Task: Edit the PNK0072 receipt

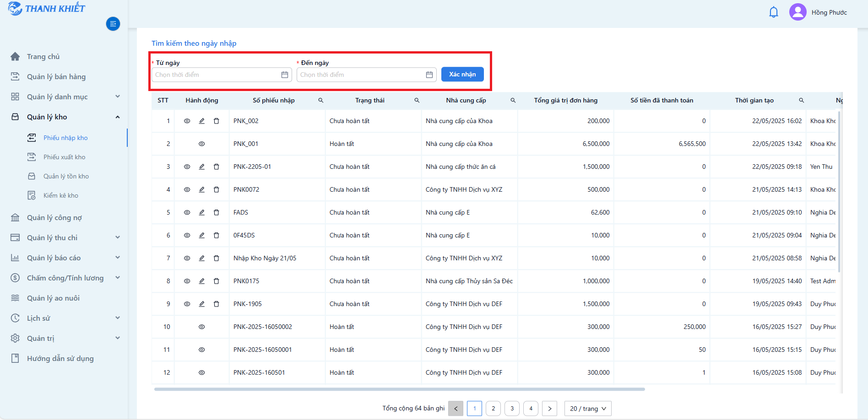Action: (x=202, y=189)
